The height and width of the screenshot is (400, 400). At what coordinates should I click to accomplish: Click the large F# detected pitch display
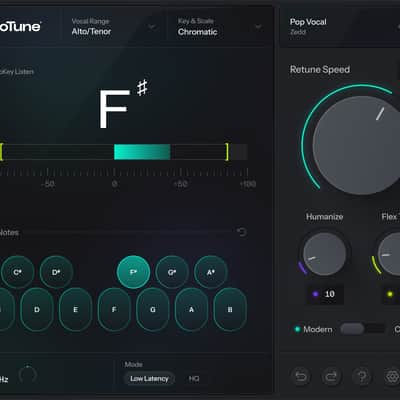coord(123,105)
